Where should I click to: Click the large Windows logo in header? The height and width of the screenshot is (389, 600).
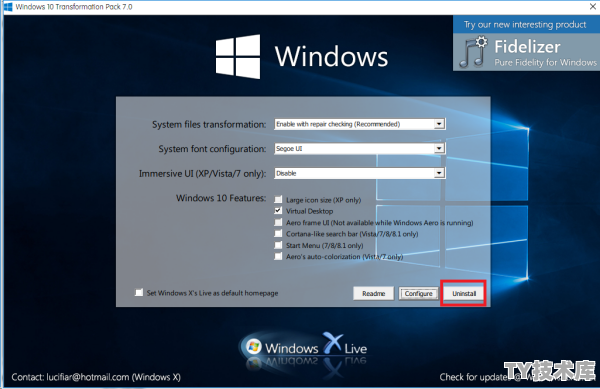(238, 57)
